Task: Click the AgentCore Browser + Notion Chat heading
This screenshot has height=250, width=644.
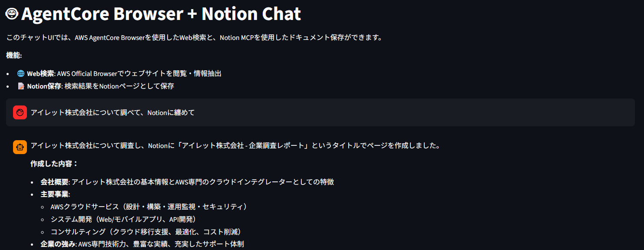Action: tap(161, 14)
